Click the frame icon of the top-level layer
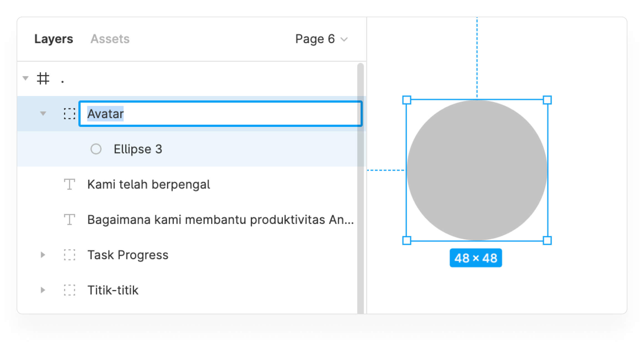The height and width of the screenshot is (342, 644). 43,79
